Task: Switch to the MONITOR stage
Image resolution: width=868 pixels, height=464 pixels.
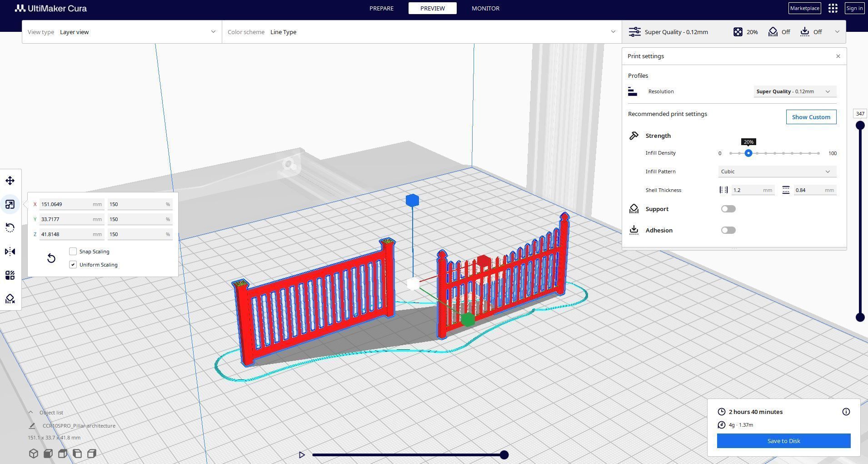Action: pyautogui.click(x=485, y=8)
